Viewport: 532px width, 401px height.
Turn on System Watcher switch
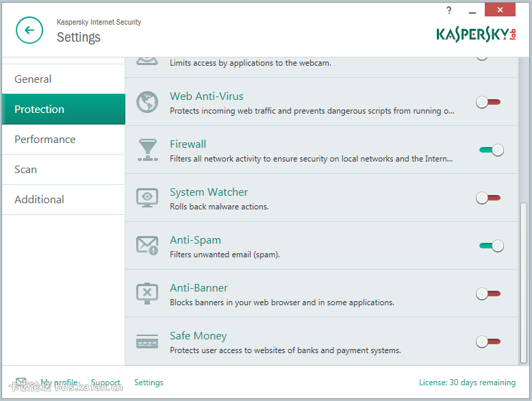click(x=488, y=198)
